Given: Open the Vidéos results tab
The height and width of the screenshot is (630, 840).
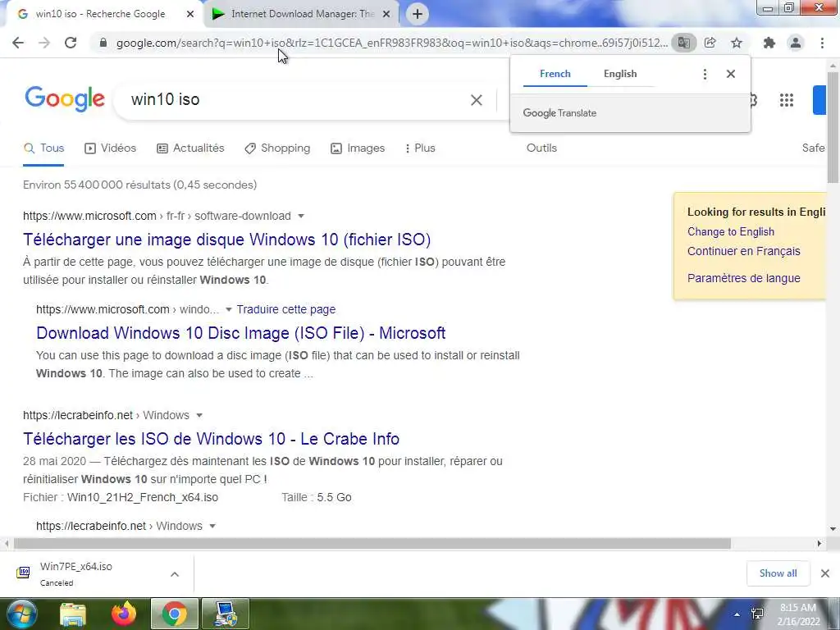Looking at the screenshot, I should pos(111,148).
